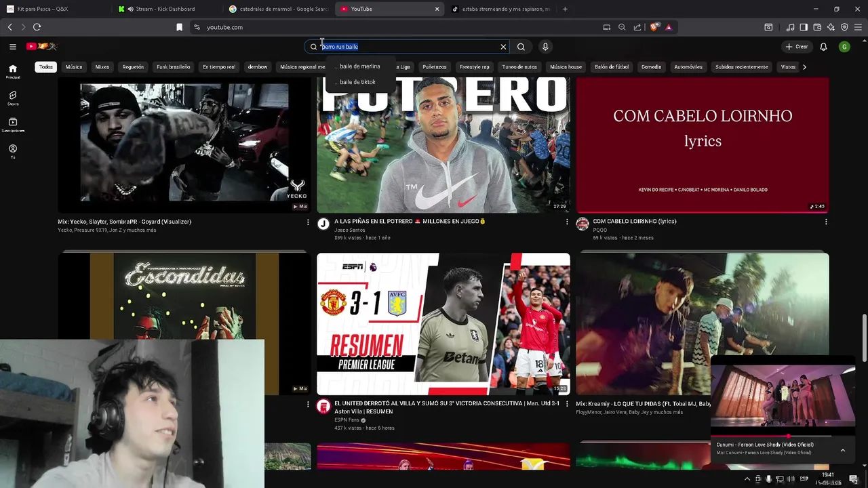Screen dimensions: 868x488
Task: Select the Subidos recientemente chip
Action: (x=741, y=67)
